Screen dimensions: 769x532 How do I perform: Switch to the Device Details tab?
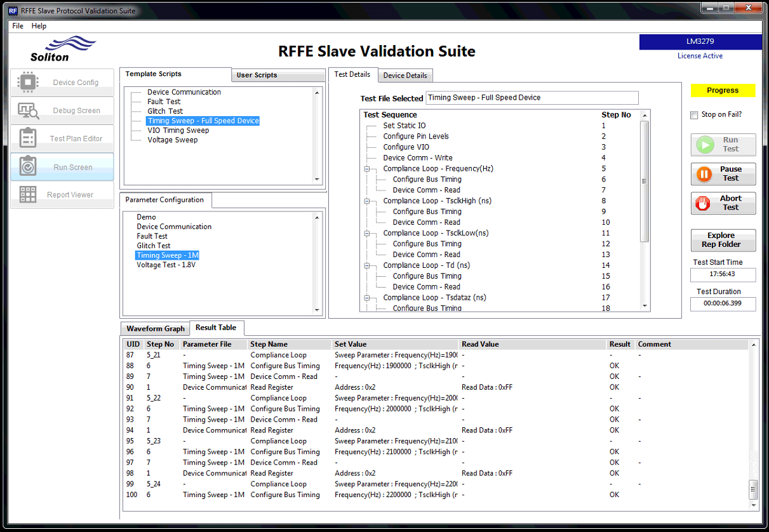coord(405,75)
